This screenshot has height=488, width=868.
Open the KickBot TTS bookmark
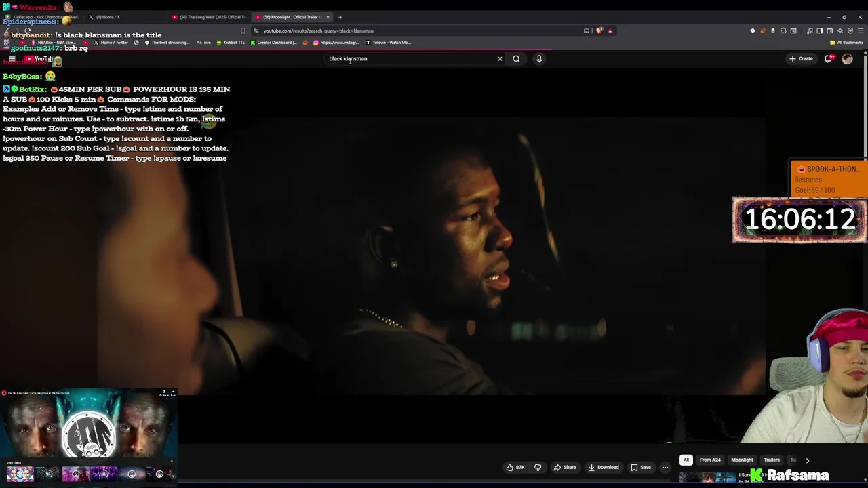pyautogui.click(x=231, y=43)
